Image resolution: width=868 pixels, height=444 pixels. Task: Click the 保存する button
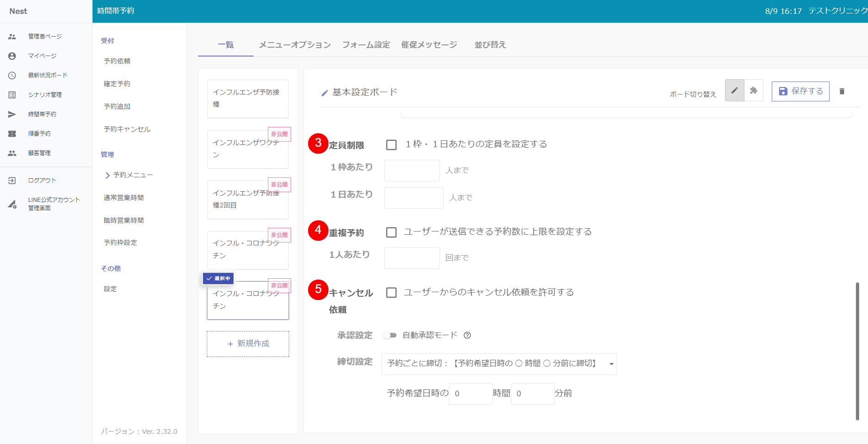(x=800, y=91)
